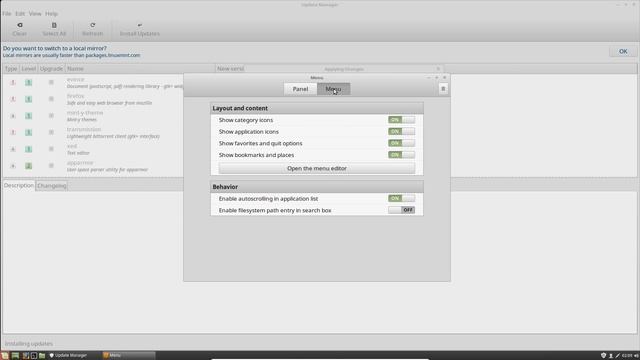Select the Menu tab in preferences window
Screen dimensions: 640x360
coord(333,89)
